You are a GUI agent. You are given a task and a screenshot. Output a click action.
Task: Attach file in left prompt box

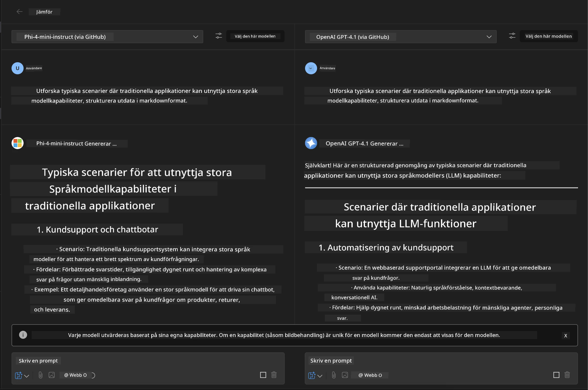(x=40, y=375)
